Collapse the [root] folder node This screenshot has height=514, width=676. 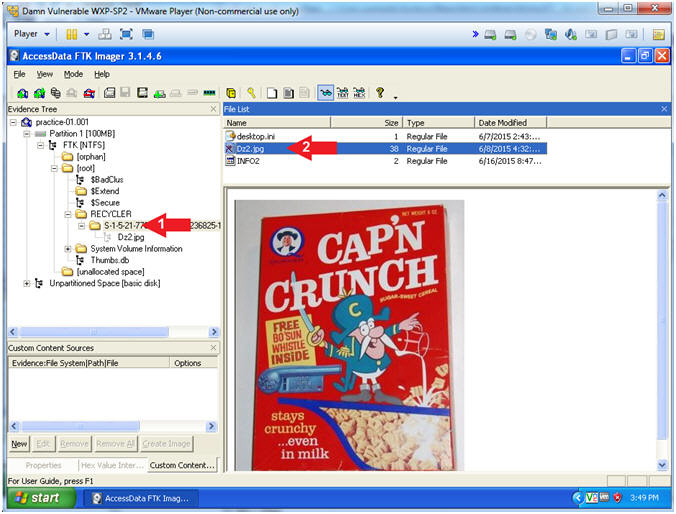[54, 168]
